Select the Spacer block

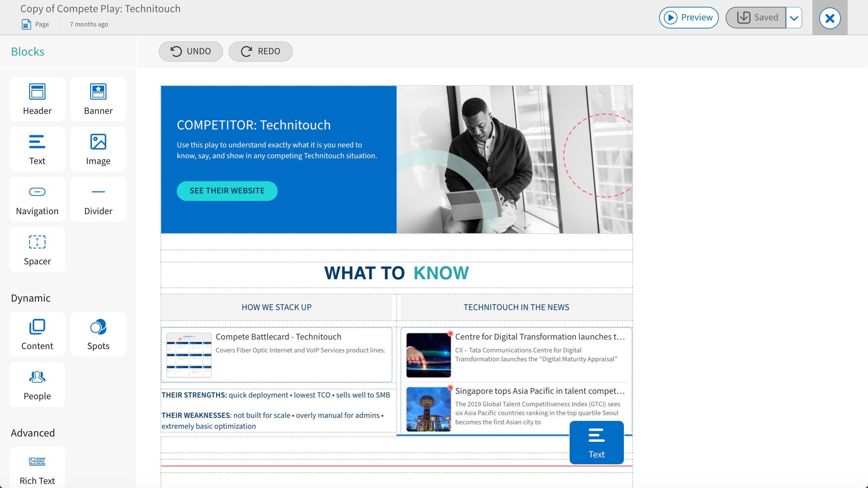pyautogui.click(x=37, y=249)
